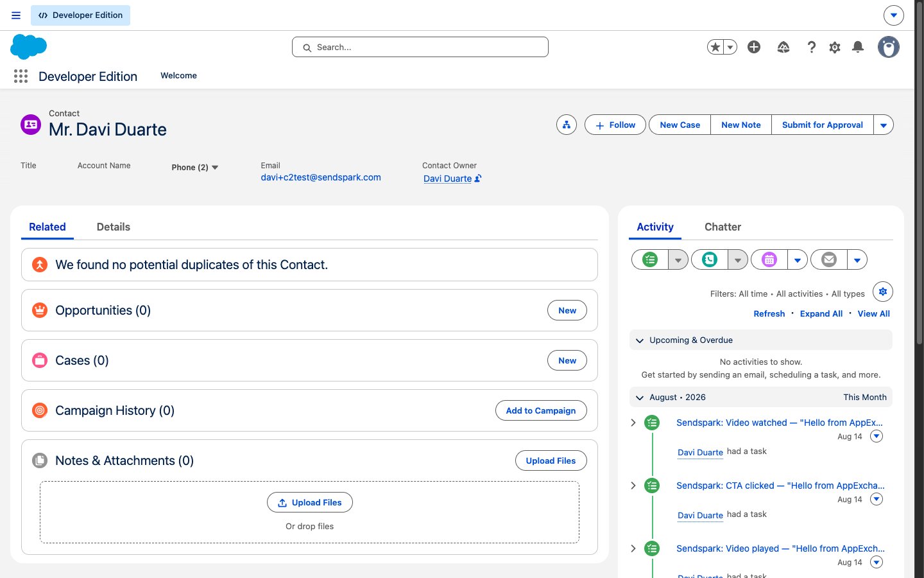Click Upload Files in the drop zone
The height and width of the screenshot is (578, 924).
click(x=310, y=502)
